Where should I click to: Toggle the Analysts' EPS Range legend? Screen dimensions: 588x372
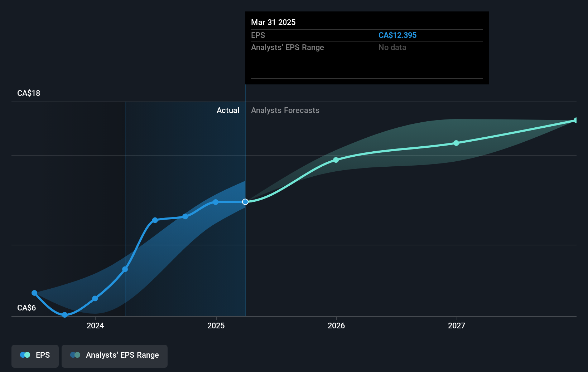[x=115, y=356]
